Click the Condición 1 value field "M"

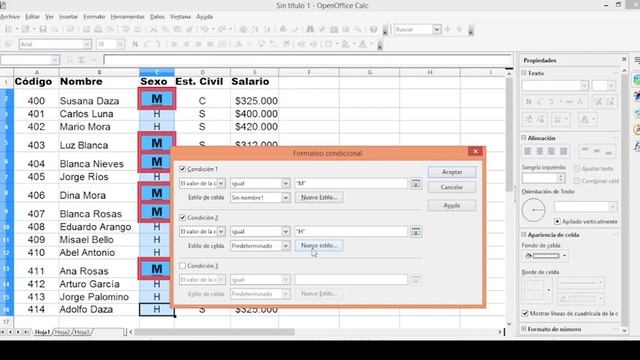point(351,184)
